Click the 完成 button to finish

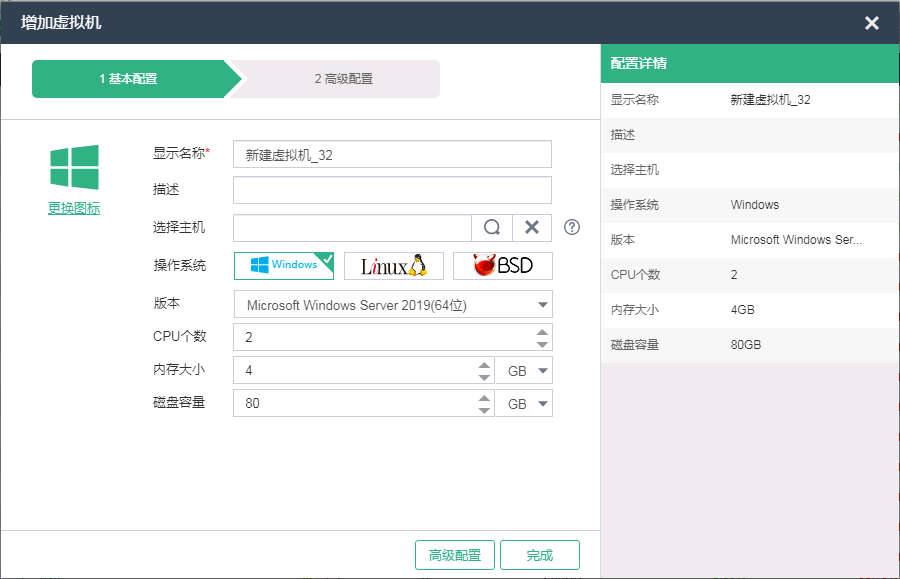click(x=540, y=555)
